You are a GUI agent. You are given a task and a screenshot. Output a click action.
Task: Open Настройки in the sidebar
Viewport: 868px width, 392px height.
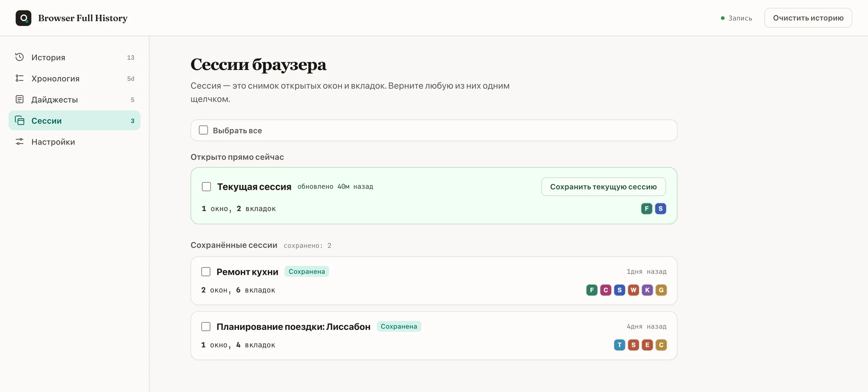[74, 142]
